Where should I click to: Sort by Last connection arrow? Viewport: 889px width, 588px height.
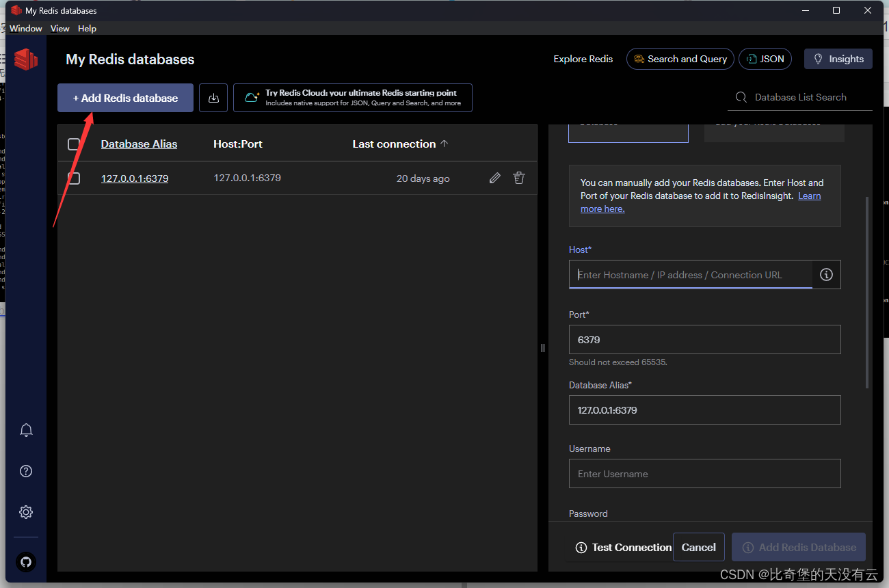(x=444, y=144)
